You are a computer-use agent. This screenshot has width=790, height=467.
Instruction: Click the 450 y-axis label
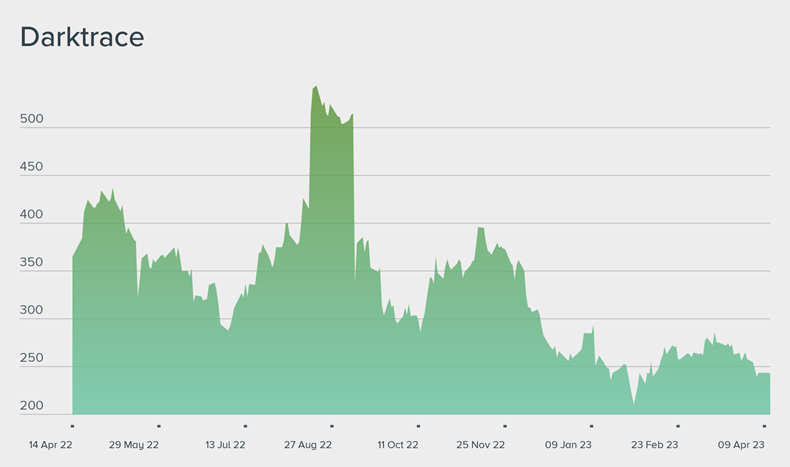tap(32, 167)
